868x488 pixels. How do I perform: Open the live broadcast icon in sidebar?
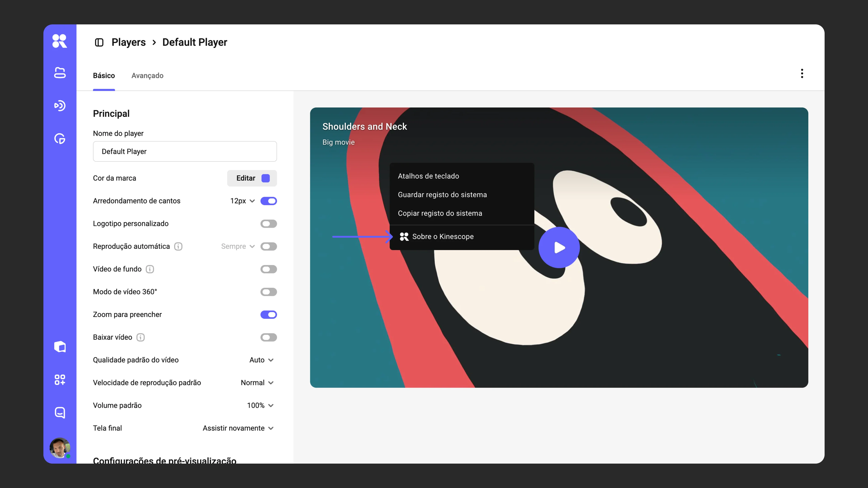[60, 106]
